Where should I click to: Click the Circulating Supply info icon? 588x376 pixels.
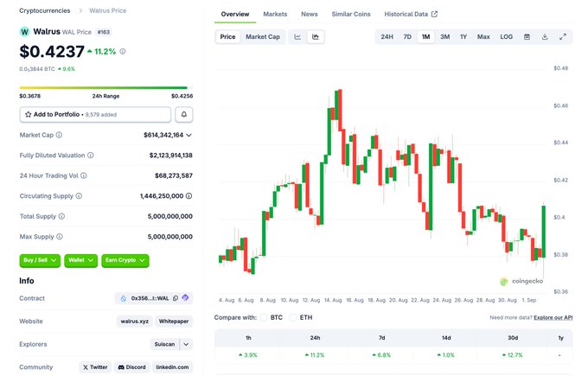tap(79, 195)
